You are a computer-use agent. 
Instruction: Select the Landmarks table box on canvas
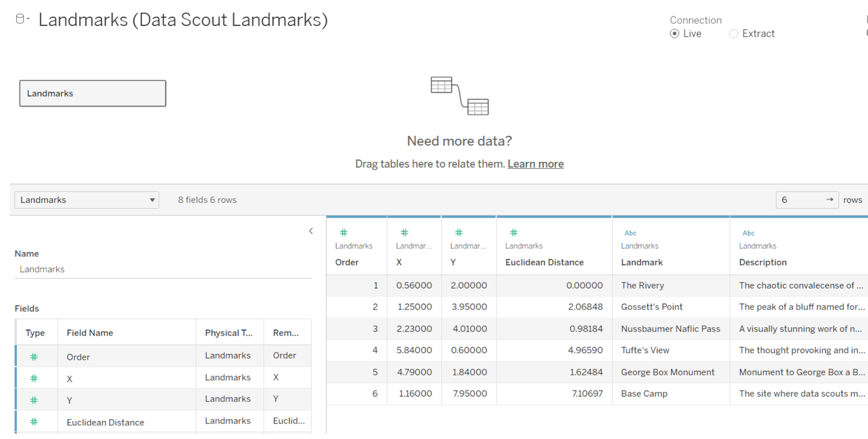coord(92,93)
